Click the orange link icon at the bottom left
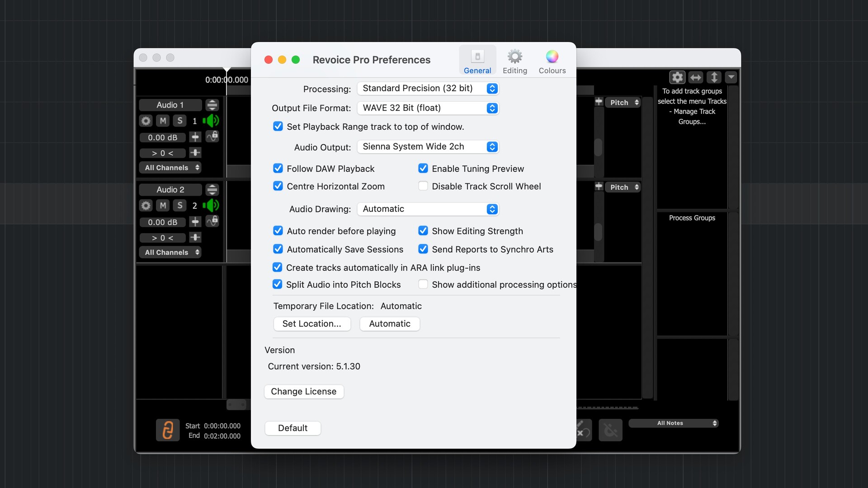This screenshot has width=868, height=488. point(168,430)
